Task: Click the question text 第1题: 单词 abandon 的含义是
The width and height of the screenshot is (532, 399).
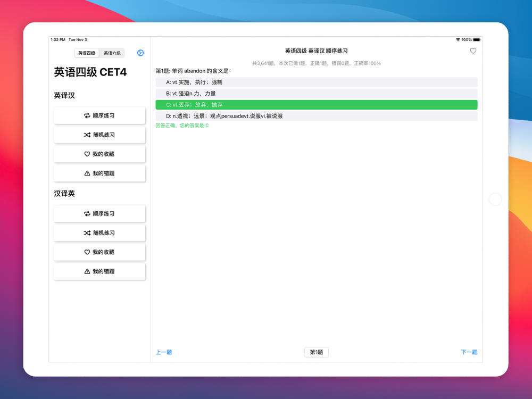Action: click(194, 71)
